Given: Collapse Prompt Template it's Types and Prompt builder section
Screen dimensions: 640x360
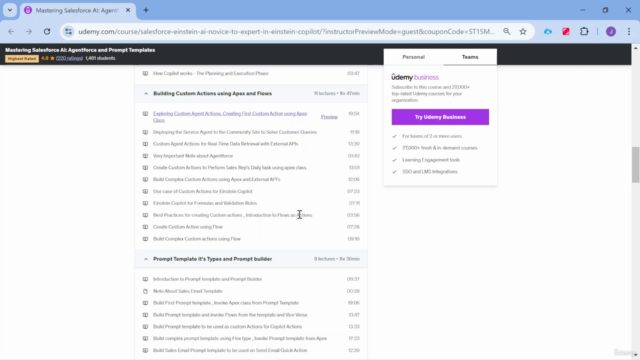Looking at the screenshot, I should click(x=251, y=259).
